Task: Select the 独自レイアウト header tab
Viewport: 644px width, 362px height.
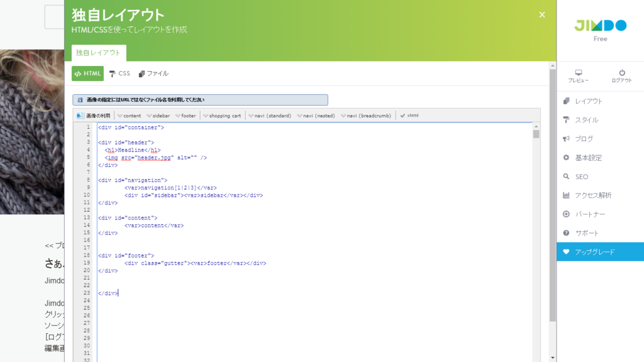Action: (x=99, y=53)
